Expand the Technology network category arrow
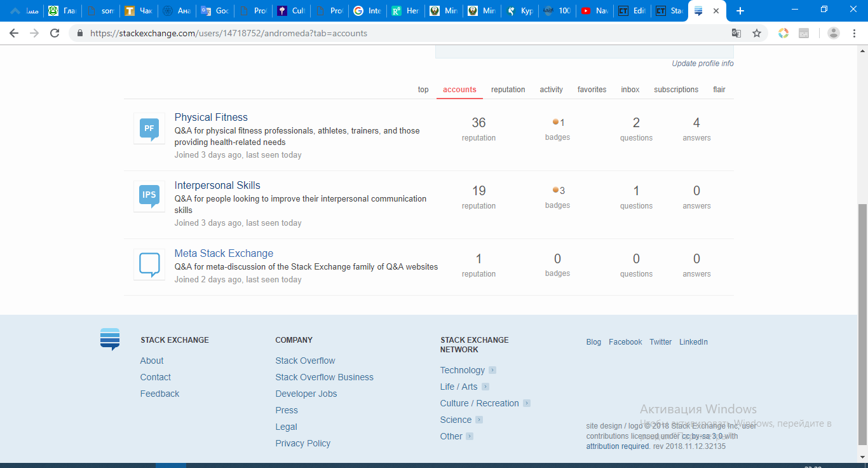This screenshot has width=868, height=468. coord(492,370)
